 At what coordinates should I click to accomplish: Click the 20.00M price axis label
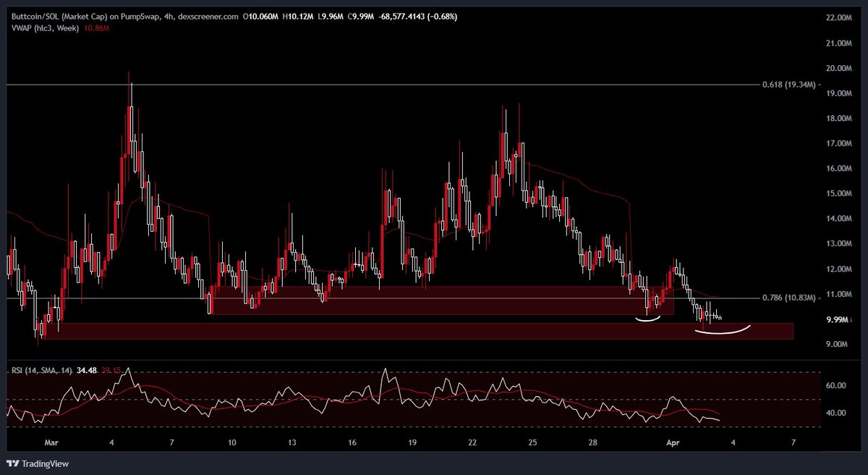coord(839,68)
